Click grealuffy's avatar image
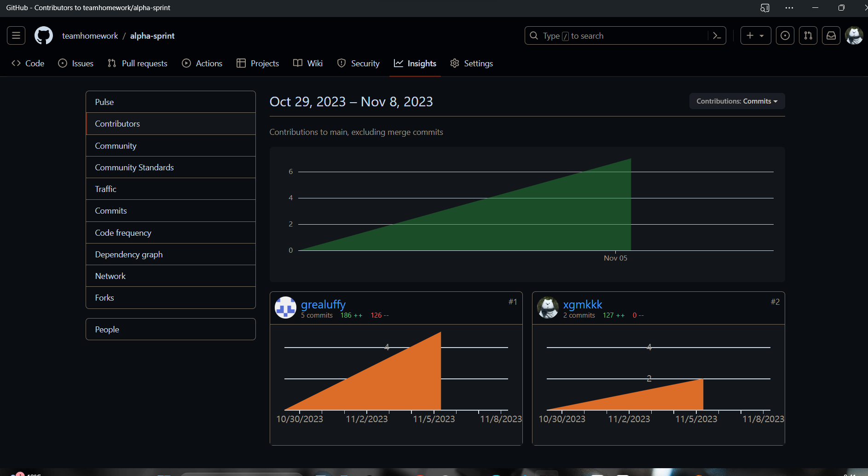Image resolution: width=868 pixels, height=476 pixels. 285,308
